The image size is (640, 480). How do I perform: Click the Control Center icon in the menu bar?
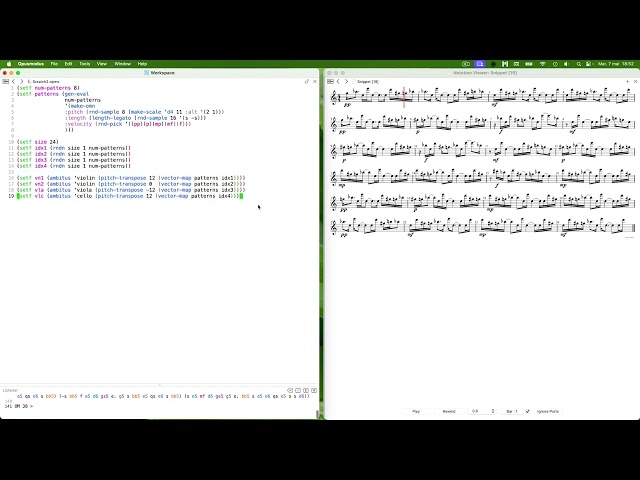[x=588, y=64]
